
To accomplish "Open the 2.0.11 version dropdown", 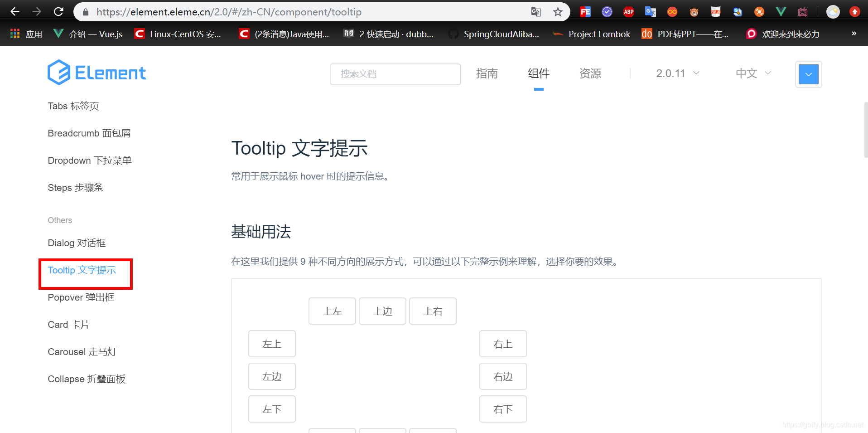I will [677, 73].
